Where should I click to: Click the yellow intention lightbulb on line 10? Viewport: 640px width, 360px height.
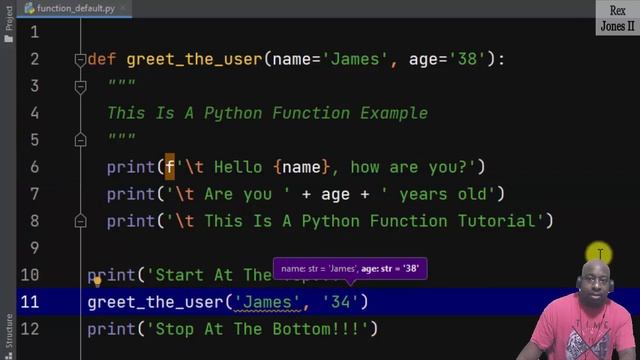(x=97, y=281)
